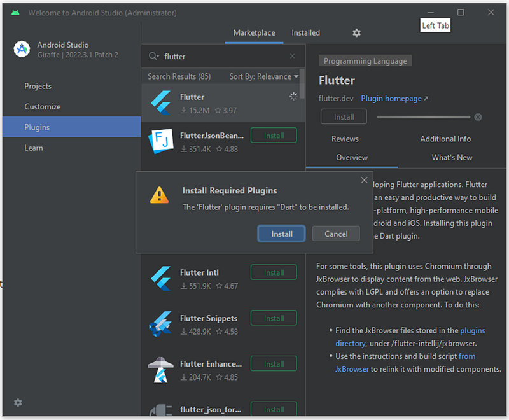Install the FlutterJsonBean plugin

pos(274,136)
